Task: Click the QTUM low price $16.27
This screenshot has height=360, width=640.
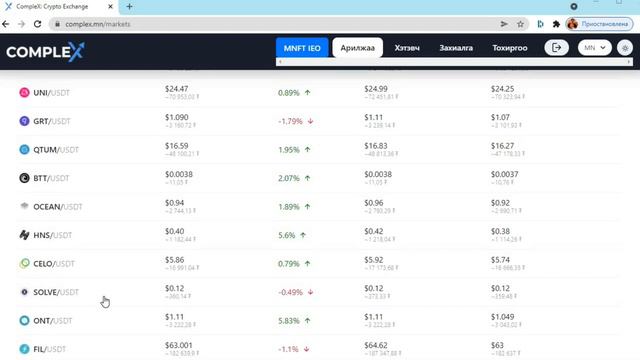Action: (x=502, y=146)
